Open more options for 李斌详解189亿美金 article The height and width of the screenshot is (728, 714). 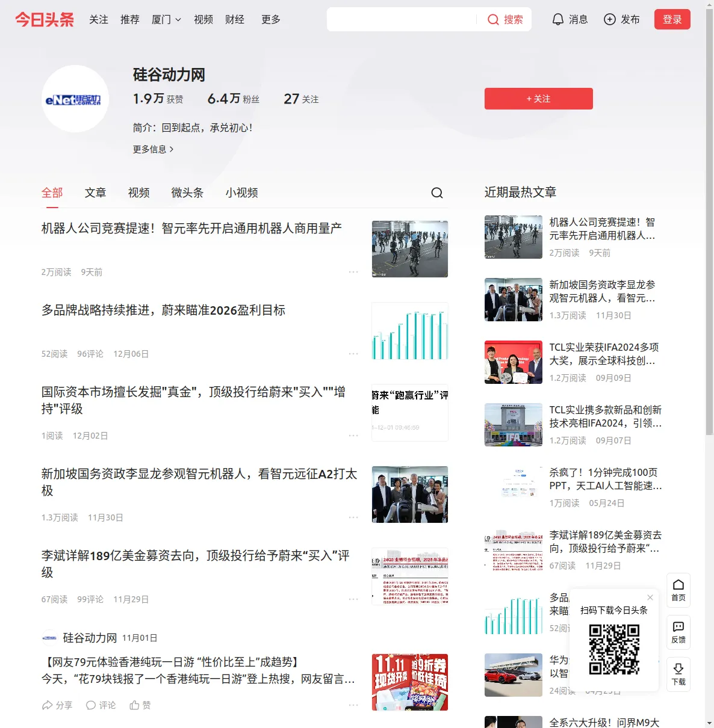point(353,599)
